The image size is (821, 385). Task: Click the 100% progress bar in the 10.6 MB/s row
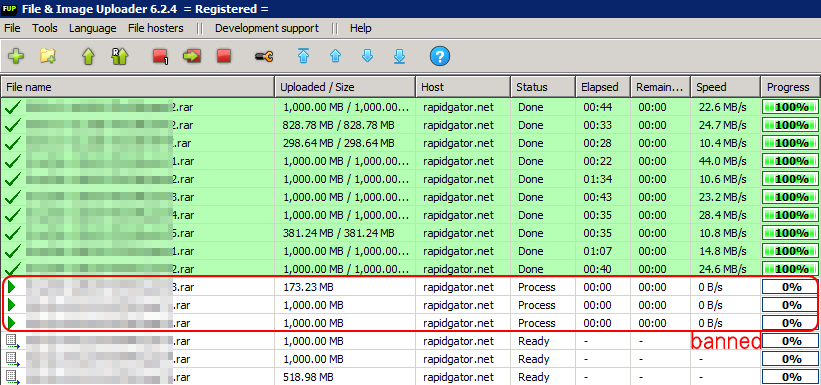791,179
